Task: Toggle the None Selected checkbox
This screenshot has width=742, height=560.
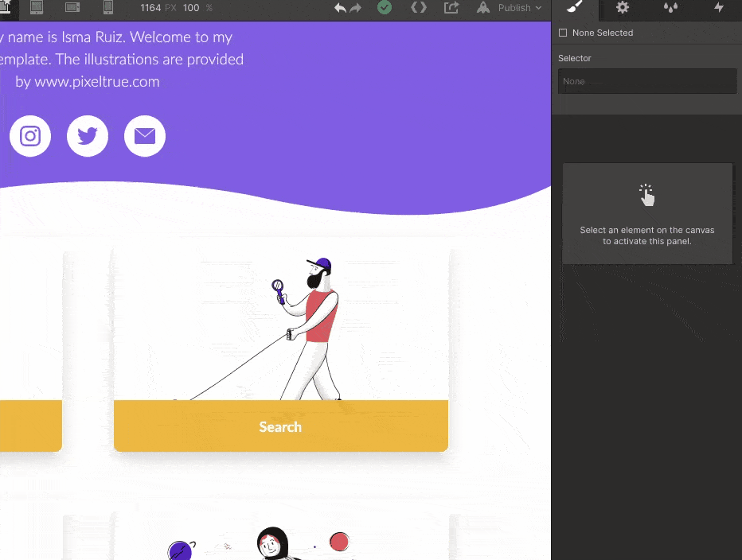Action: (563, 33)
